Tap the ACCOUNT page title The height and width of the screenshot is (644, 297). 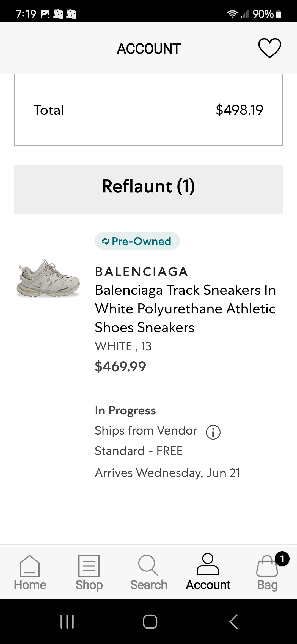pos(148,49)
